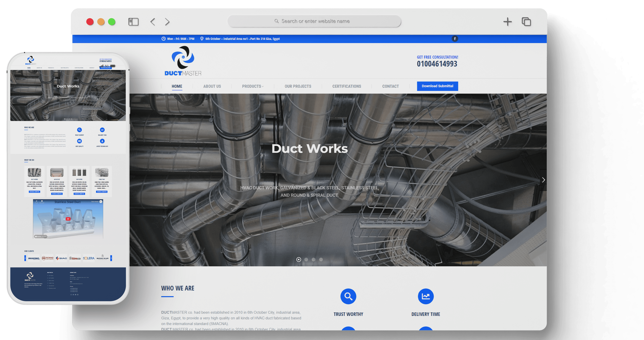Click the browser sidebar toggle icon
Image resolution: width=644 pixels, height=340 pixels.
133,22
